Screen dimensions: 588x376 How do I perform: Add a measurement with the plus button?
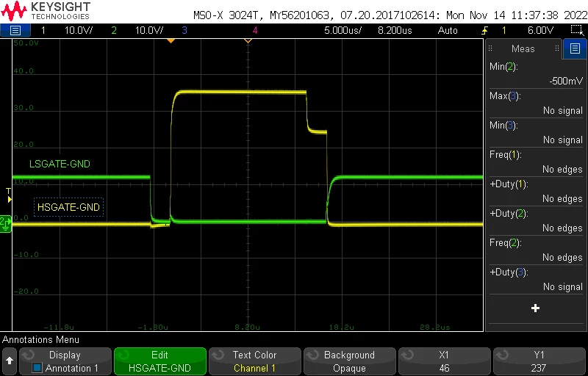click(x=535, y=308)
